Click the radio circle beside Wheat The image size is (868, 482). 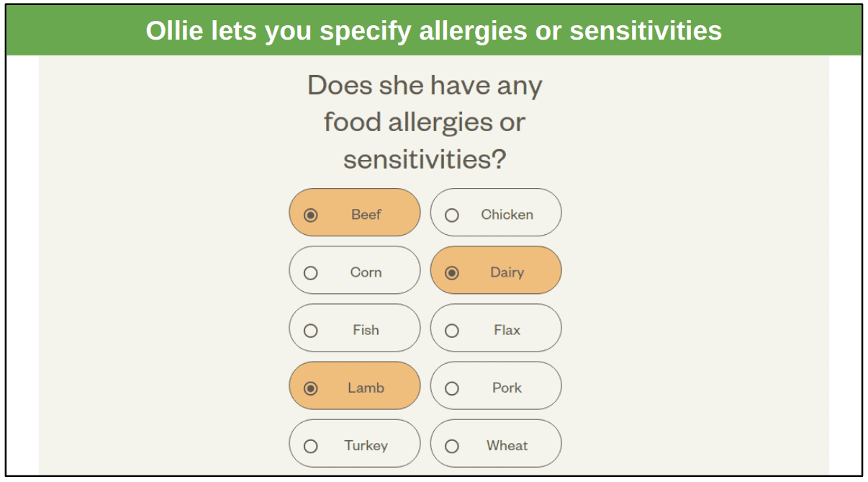[x=452, y=446]
